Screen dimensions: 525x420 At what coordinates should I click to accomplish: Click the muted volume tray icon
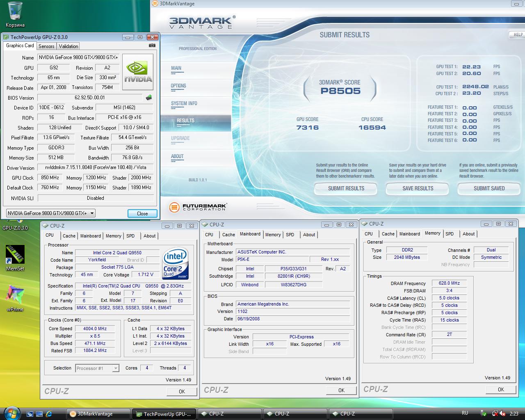[503, 413]
